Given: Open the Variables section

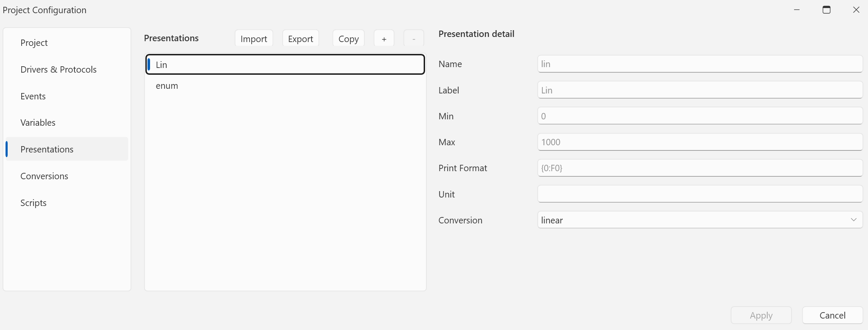Looking at the screenshot, I should [66, 123].
